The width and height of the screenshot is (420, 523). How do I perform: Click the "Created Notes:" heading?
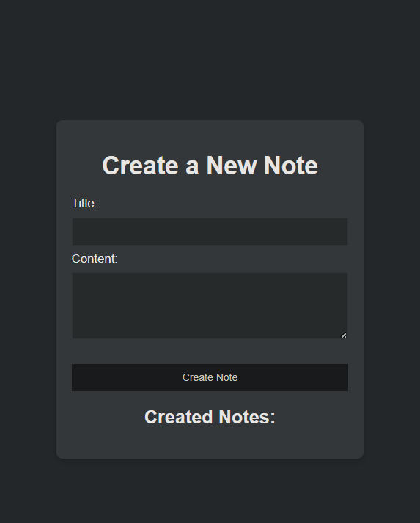[x=210, y=417]
